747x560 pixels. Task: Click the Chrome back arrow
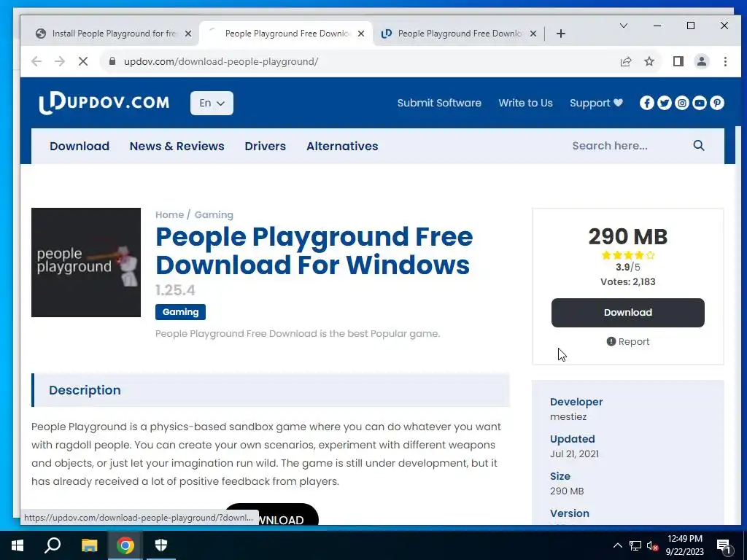36,61
